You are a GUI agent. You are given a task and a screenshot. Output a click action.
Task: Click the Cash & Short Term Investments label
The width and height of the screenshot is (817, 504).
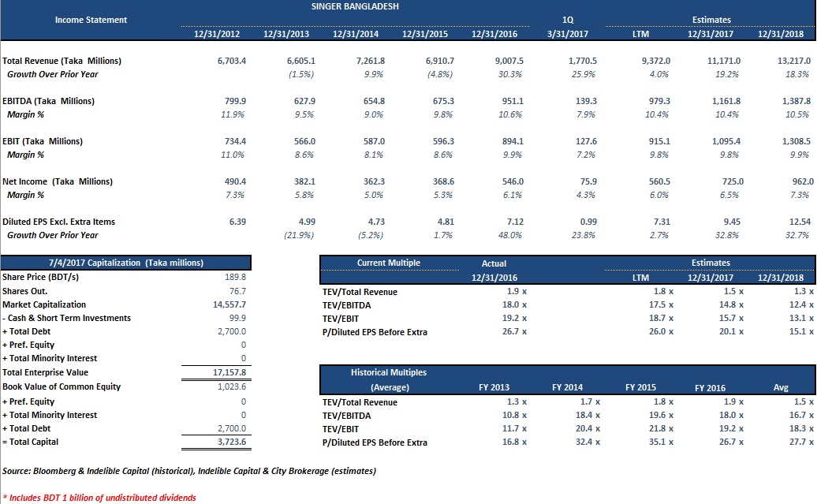pos(67,318)
